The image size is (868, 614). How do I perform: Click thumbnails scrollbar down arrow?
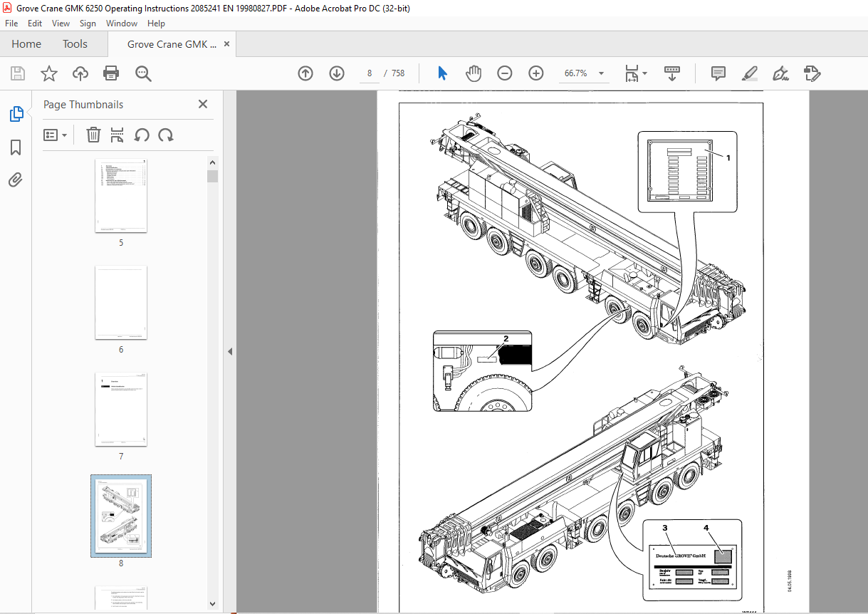[x=212, y=603]
